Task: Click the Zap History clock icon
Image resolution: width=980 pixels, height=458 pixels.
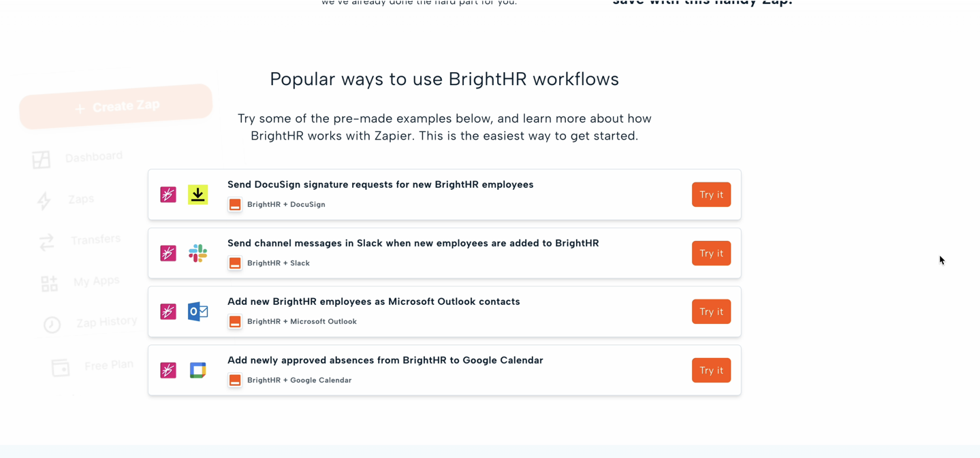Action: pos(52,325)
